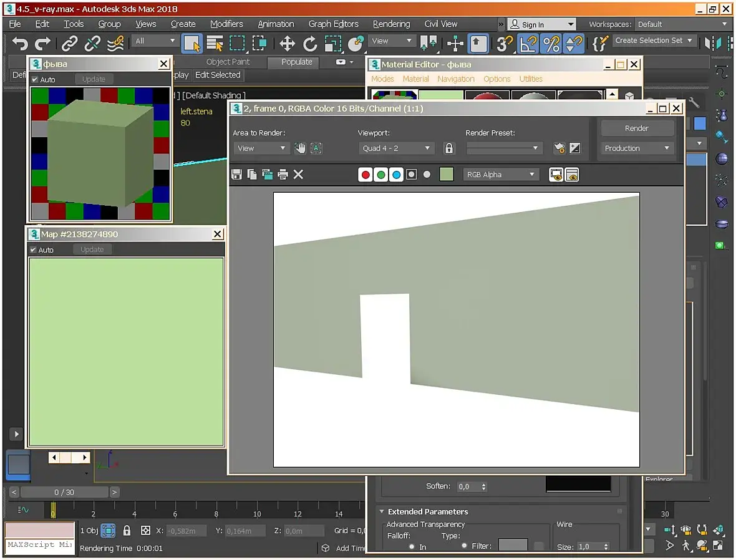Lock the viewport to render with padlock
Viewport: 736px width, 560px height.
click(448, 148)
